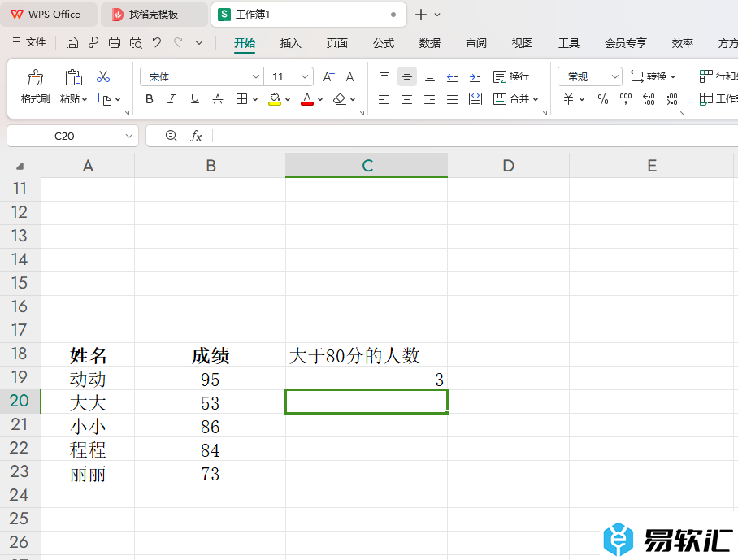Switch to the 视图 View tab
The image size is (738, 560).
[523, 43]
